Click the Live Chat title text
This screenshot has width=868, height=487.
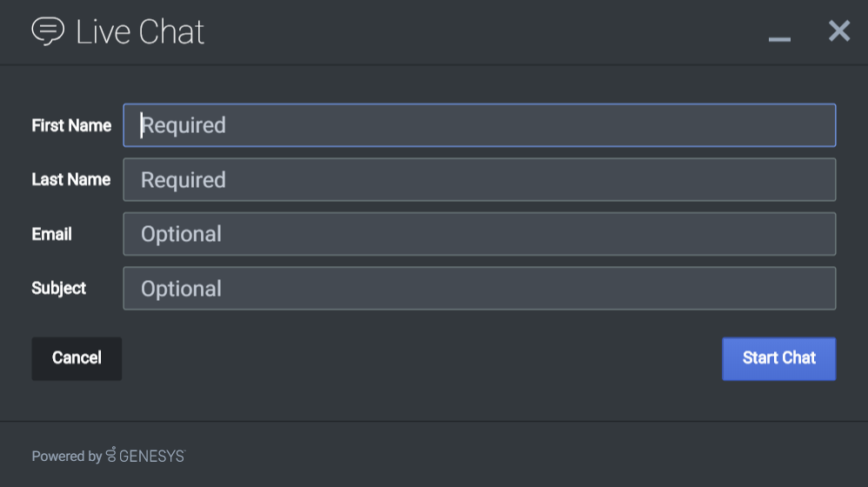click(140, 32)
